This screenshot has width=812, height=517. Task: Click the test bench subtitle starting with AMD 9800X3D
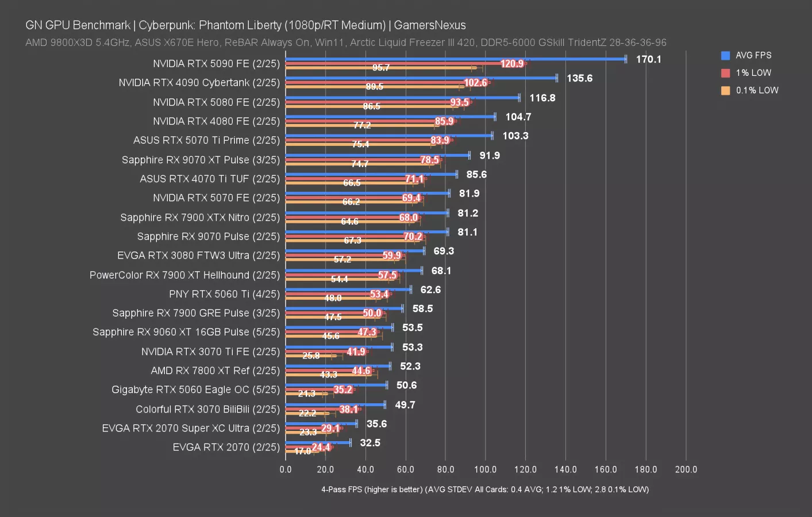345,43
